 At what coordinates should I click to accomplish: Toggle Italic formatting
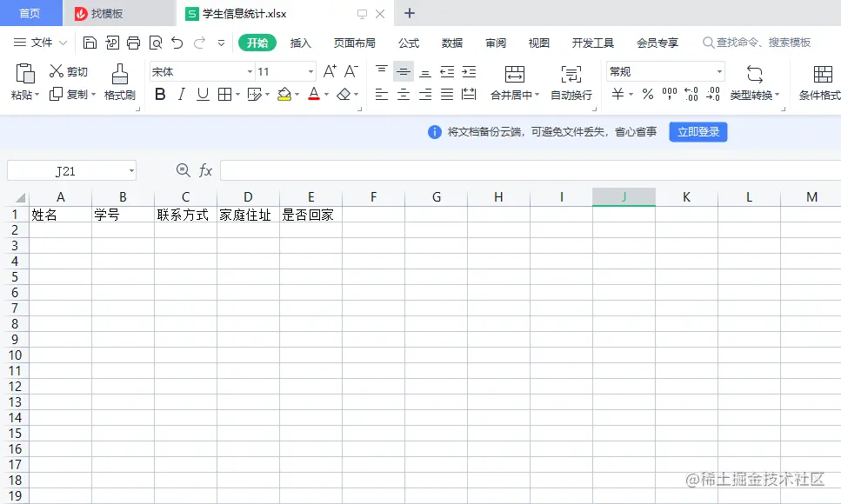(181, 95)
